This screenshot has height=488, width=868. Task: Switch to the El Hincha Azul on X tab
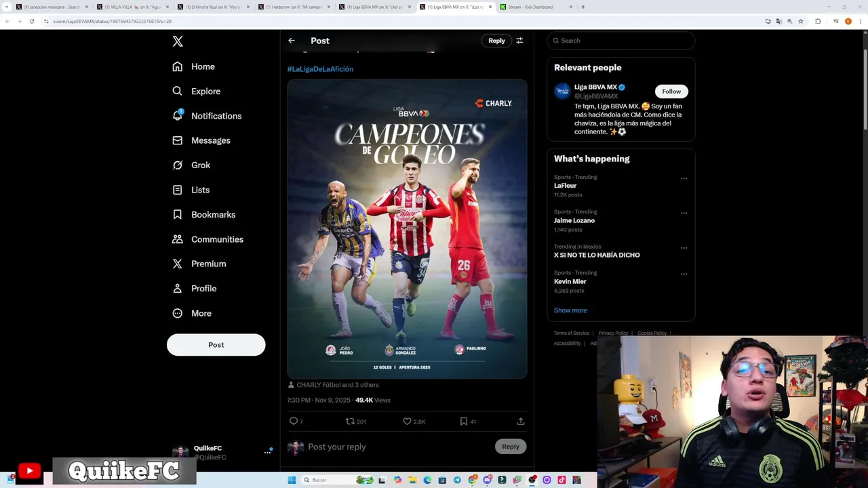pos(212,7)
